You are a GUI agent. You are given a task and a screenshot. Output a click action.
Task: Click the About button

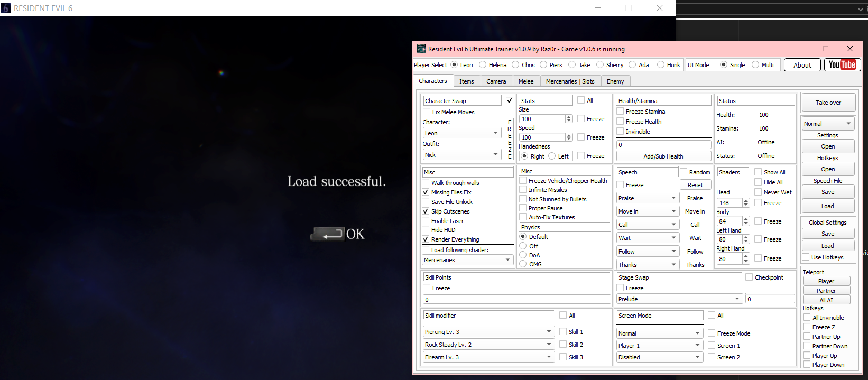tap(802, 65)
